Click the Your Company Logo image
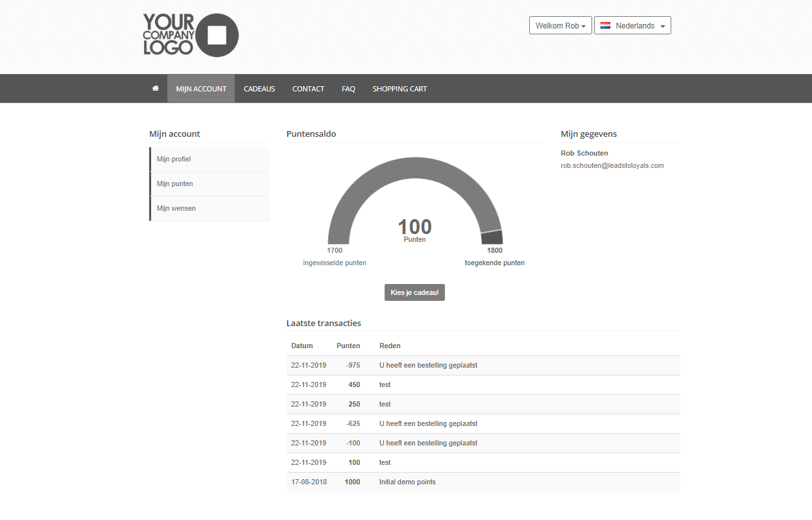 click(191, 35)
